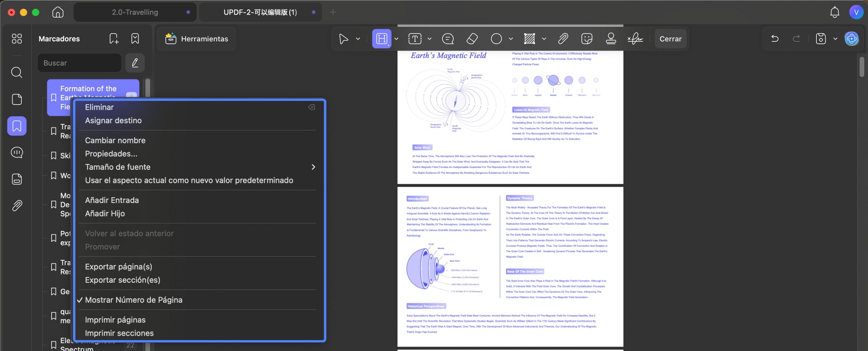Click the save icon in top bar
868x351 pixels.
click(x=821, y=39)
